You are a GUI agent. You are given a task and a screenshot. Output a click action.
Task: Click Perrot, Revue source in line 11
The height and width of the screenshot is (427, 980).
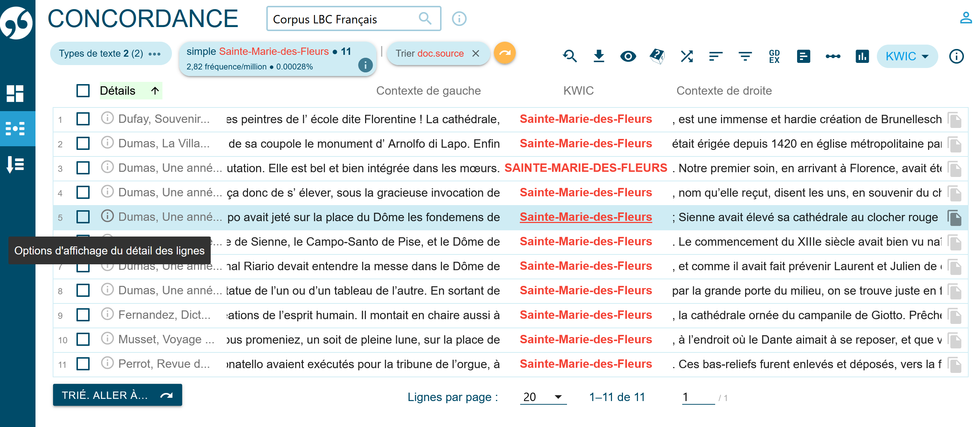tap(164, 364)
